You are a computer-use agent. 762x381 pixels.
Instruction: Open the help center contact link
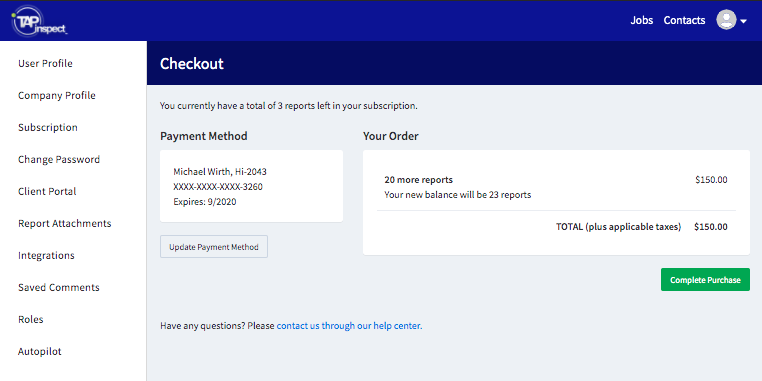pos(349,326)
